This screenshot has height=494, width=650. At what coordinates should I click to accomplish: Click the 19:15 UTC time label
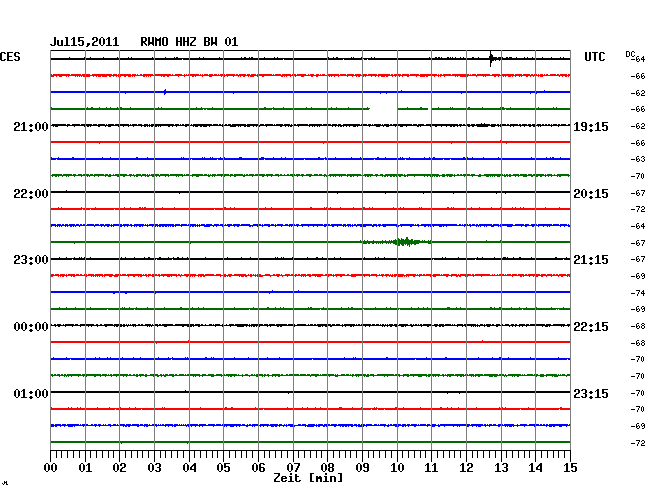pyautogui.click(x=591, y=126)
